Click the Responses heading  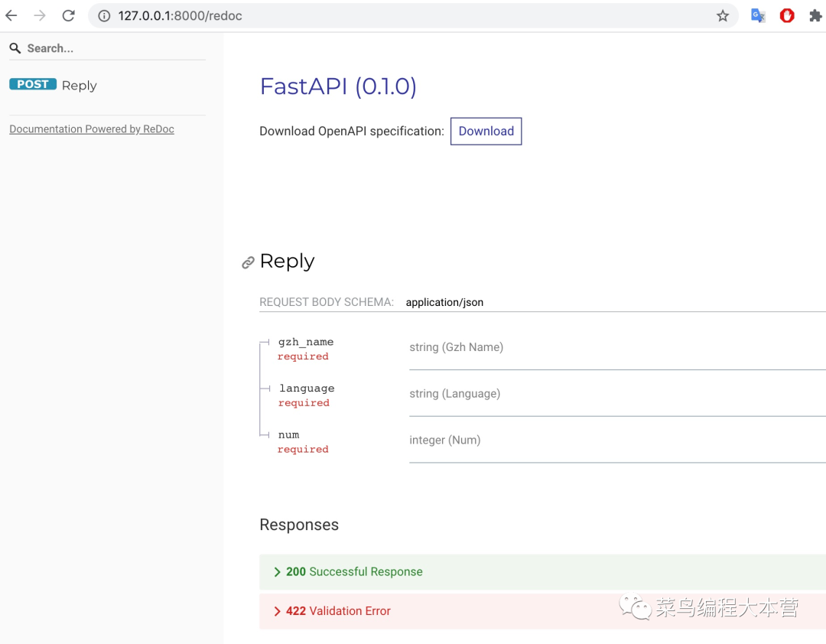coord(299,525)
